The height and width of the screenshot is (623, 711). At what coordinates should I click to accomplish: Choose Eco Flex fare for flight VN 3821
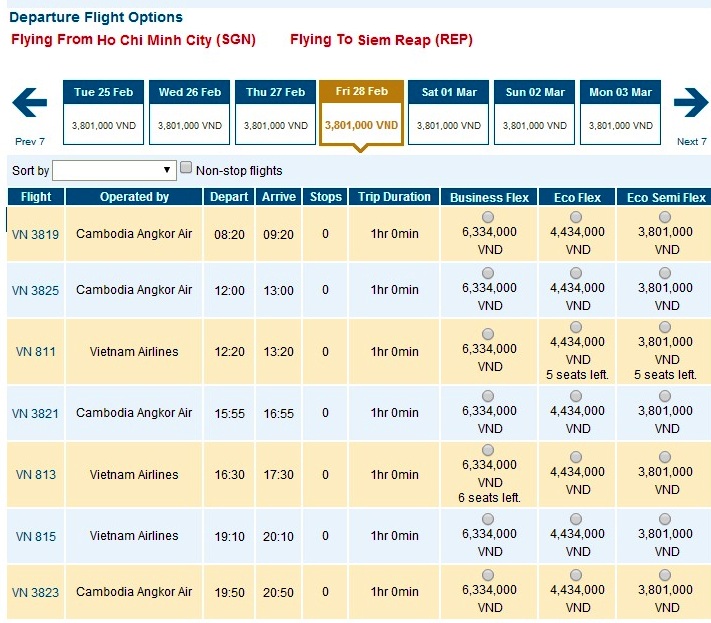tap(577, 396)
